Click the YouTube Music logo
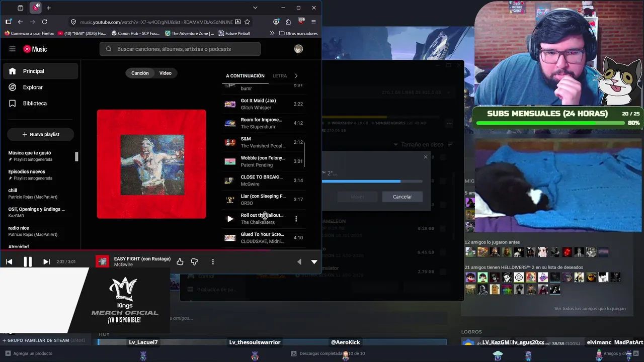The height and width of the screenshot is (362, 644). pyautogui.click(x=35, y=49)
